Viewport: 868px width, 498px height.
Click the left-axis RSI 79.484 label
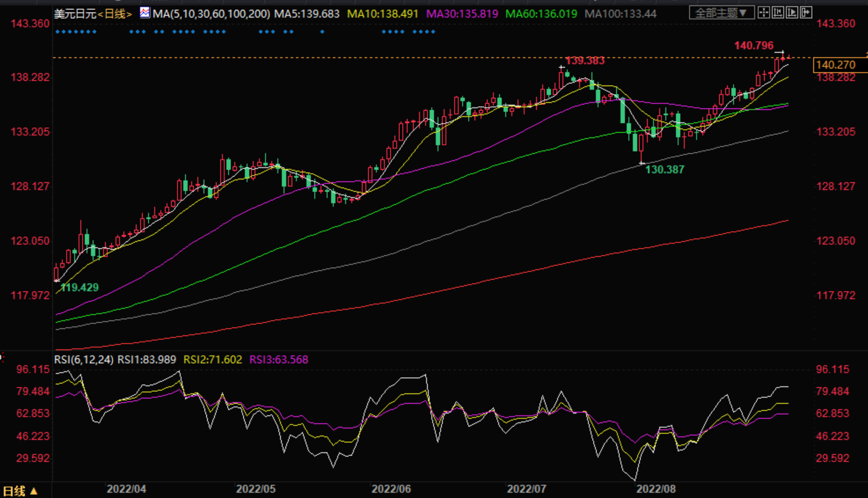pyautogui.click(x=33, y=391)
